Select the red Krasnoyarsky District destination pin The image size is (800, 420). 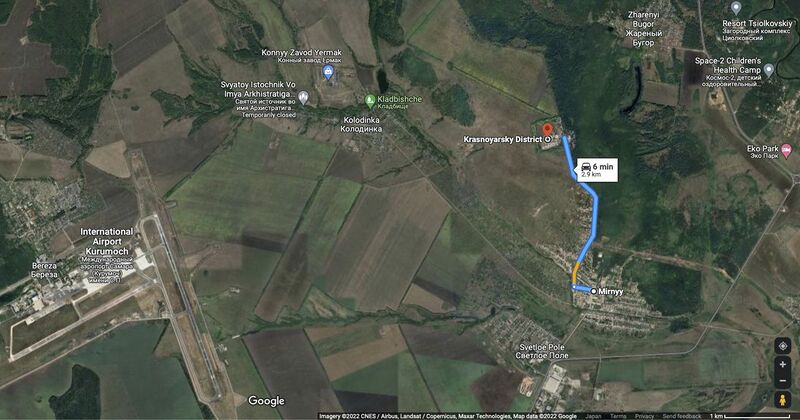[547, 129]
